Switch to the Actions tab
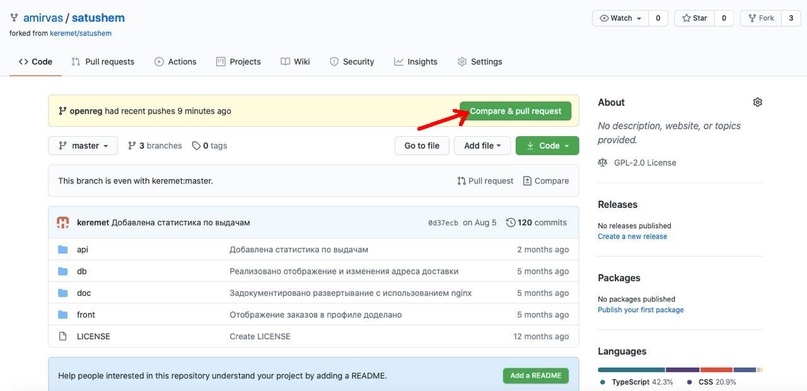807x391 pixels. [175, 62]
